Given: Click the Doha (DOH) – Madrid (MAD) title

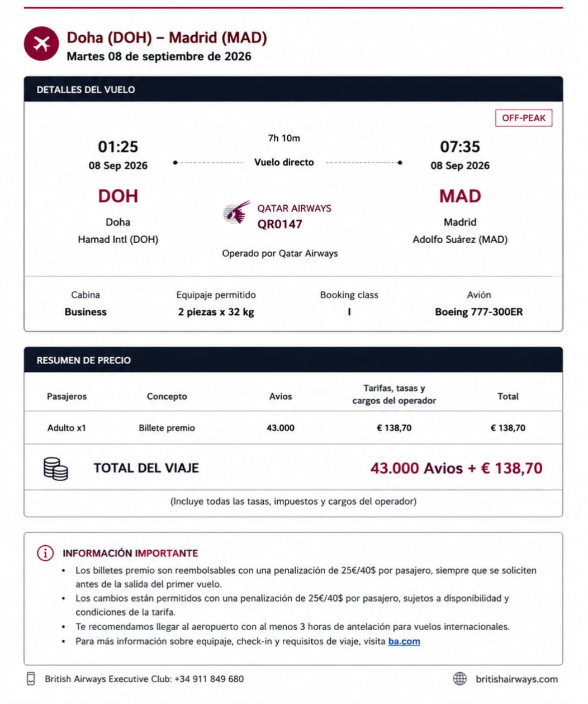Looking at the screenshot, I should [x=167, y=37].
